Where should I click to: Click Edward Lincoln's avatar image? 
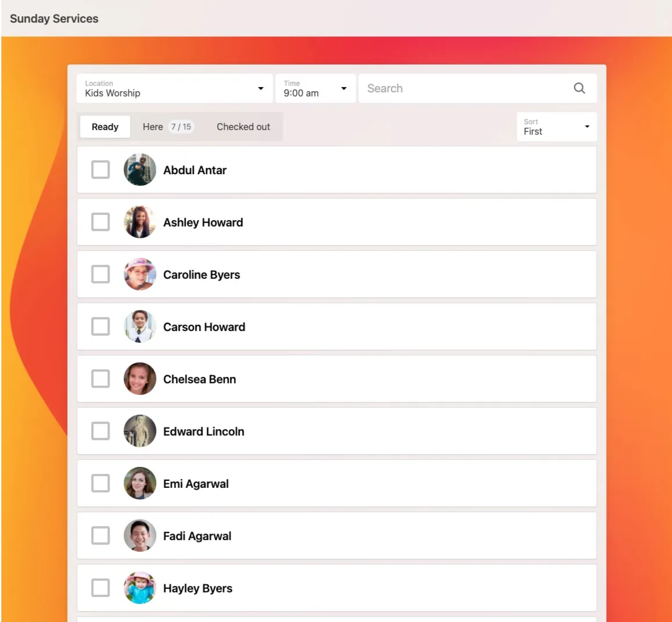140,432
